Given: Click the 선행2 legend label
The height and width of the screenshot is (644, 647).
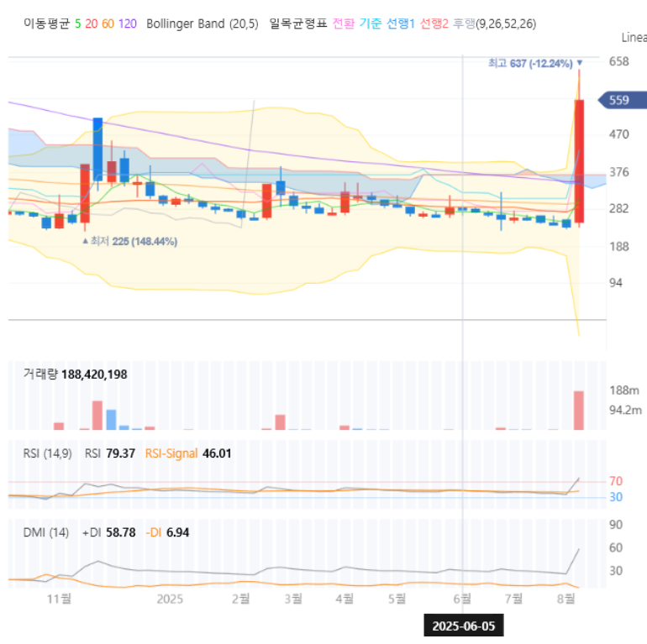Looking at the screenshot, I should click(434, 24).
